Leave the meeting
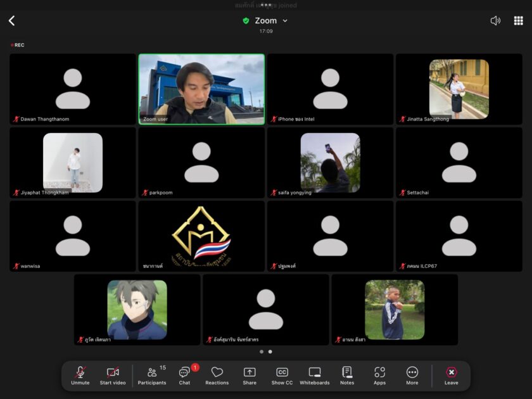Image resolution: width=532 pixels, height=399 pixels. tap(451, 376)
